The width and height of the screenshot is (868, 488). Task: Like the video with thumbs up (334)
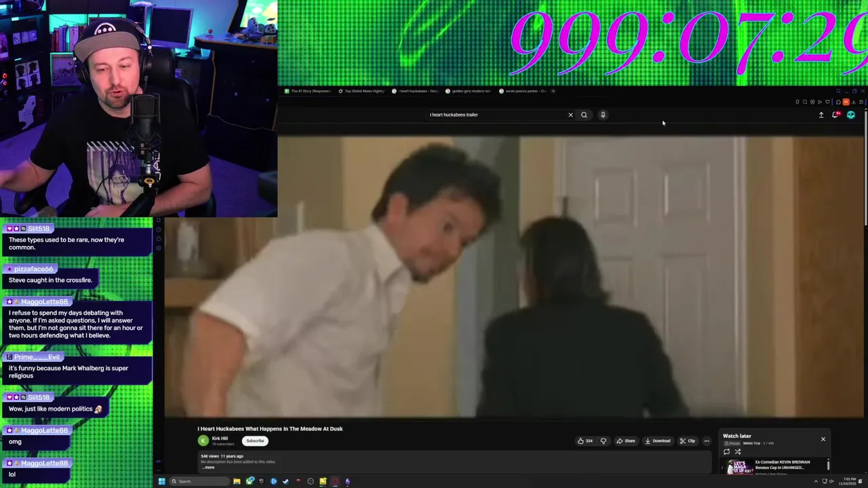tap(585, 441)
